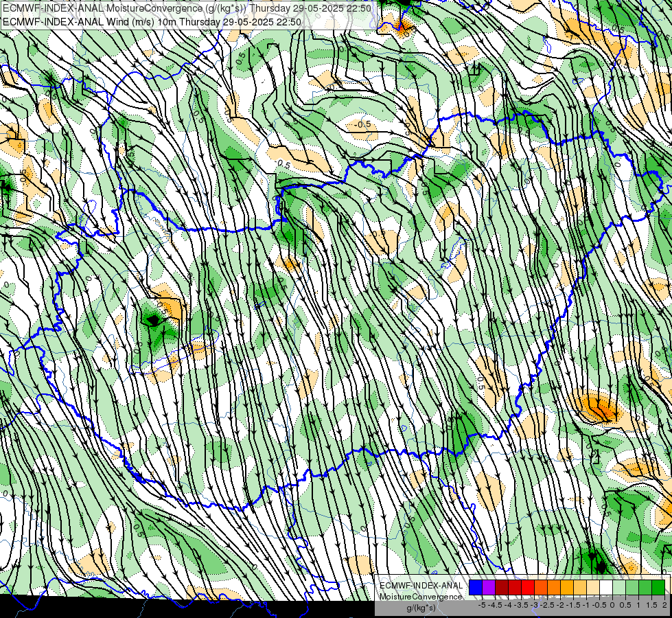Select the white legend swatch
The height and width of the screenshot is (618, 672).
(606, 587)
